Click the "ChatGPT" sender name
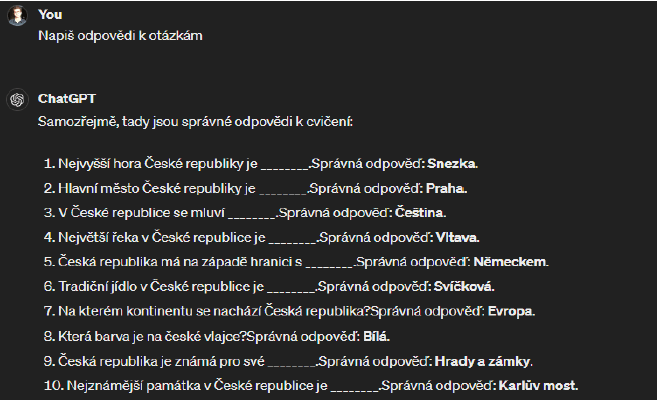 pos(66,99)
